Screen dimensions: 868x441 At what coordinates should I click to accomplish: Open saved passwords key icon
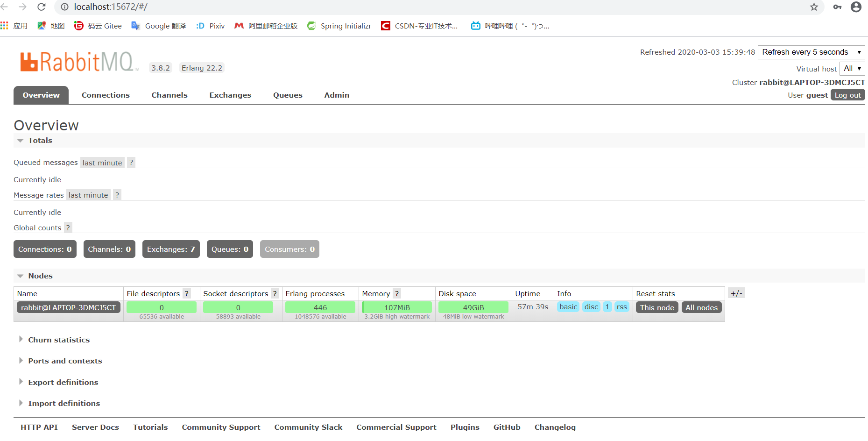837,7
